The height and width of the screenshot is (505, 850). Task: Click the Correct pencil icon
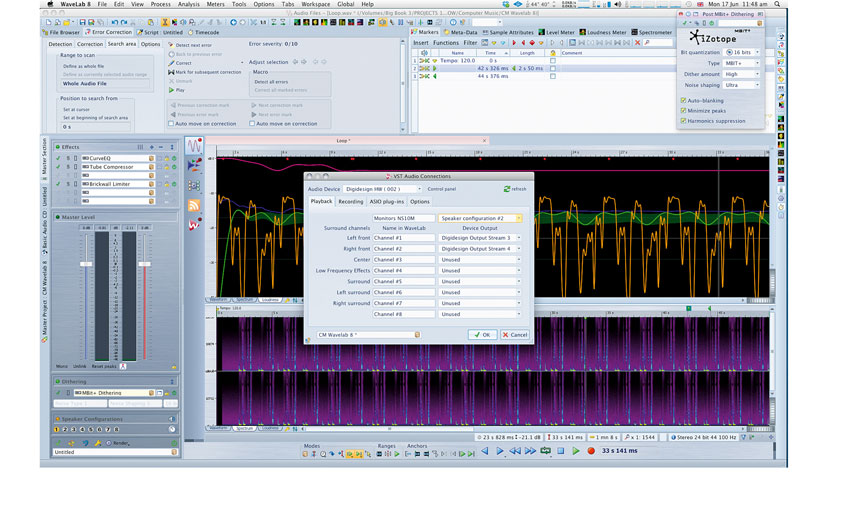point(171,63)
